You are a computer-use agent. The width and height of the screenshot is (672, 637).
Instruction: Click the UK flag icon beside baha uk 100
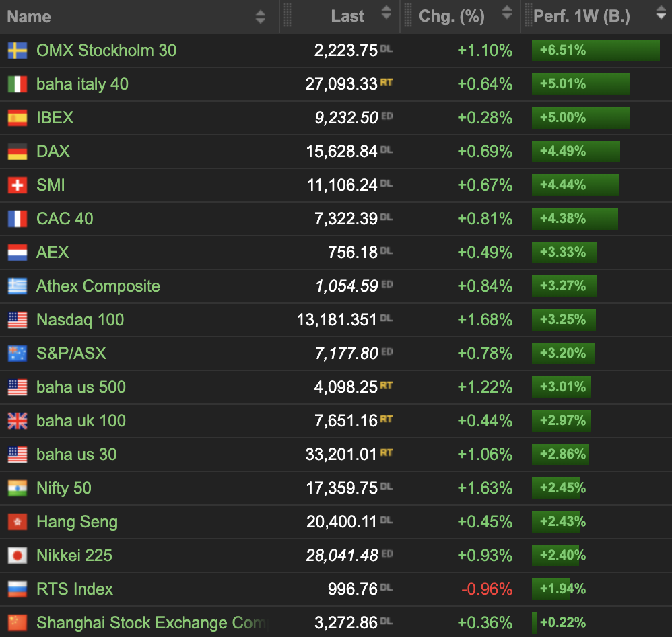pos(18,421)
